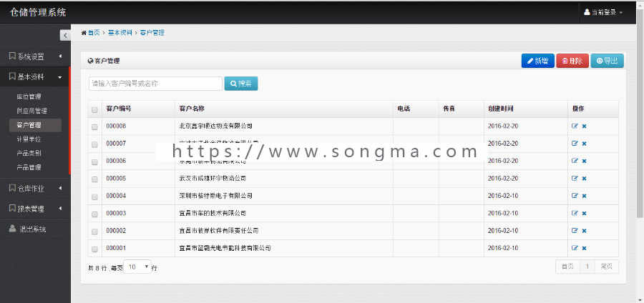Expand the 系统设置 sidebar menu
The height and width of the screenshot is (303, 644).
point(35,56)
